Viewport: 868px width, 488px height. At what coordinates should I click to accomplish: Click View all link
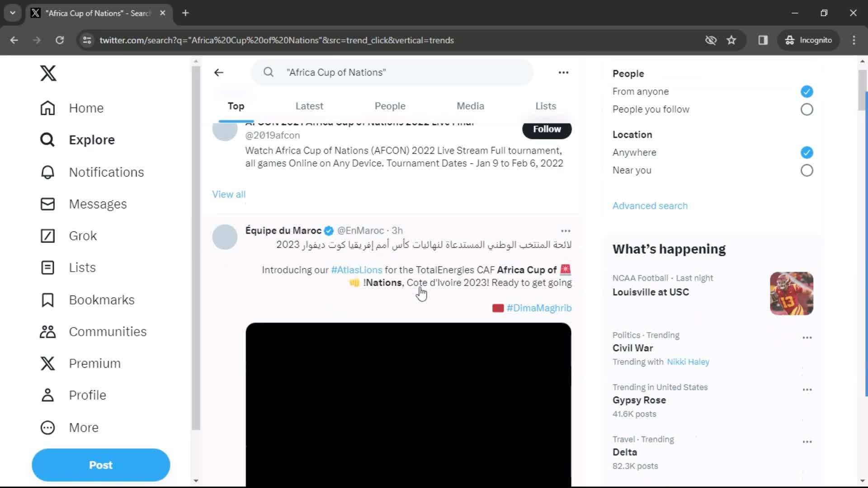coord(229,194)
